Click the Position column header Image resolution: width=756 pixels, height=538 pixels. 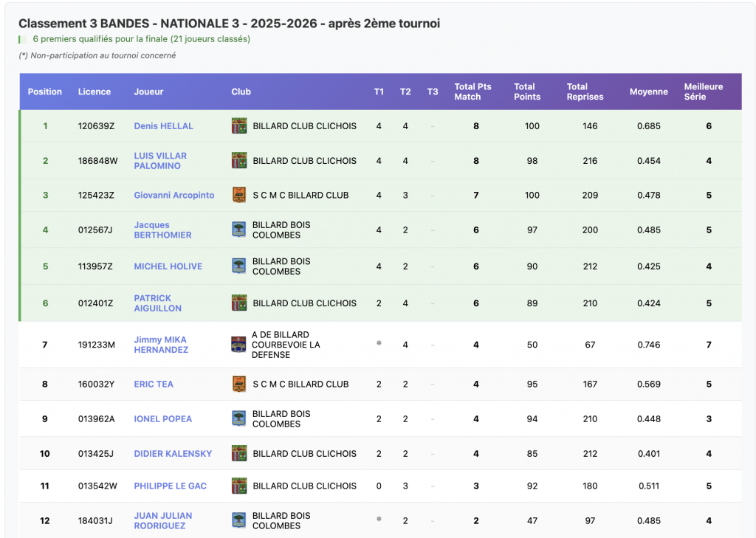click(45, 92)
